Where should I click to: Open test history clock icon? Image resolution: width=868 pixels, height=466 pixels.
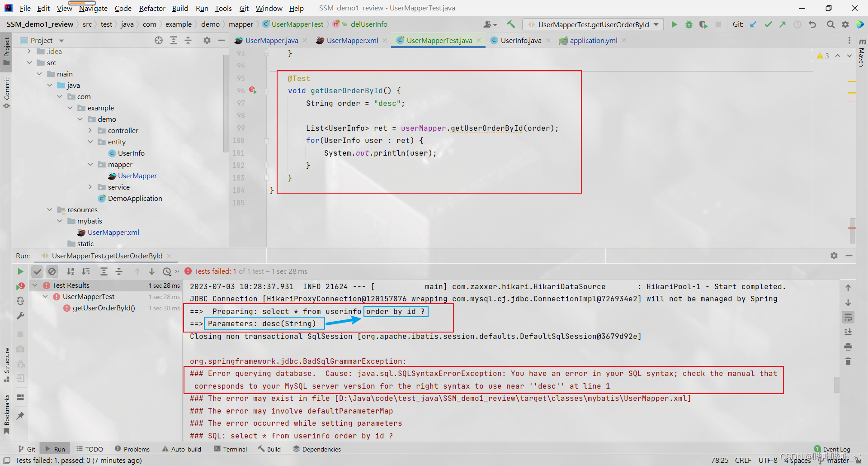tap(167, 271)
